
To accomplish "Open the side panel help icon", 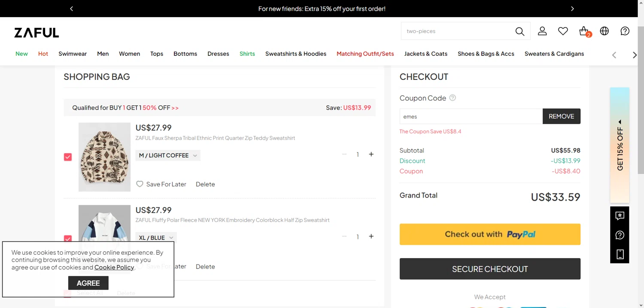I will click(x=620, y=235).
